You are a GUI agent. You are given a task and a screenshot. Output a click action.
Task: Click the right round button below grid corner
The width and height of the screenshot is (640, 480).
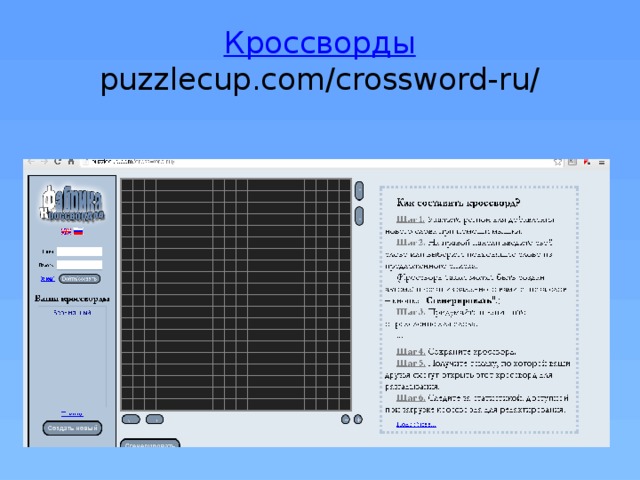(x=358, y=419)
